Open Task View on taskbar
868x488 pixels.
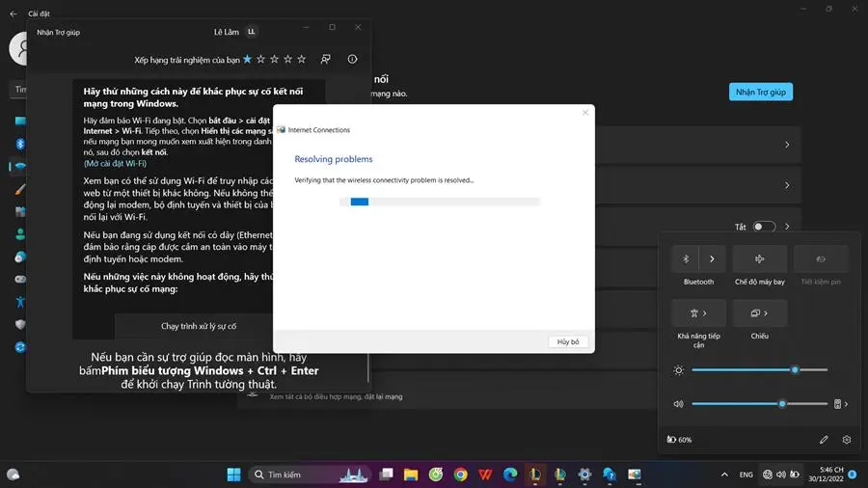coord(386,474)
